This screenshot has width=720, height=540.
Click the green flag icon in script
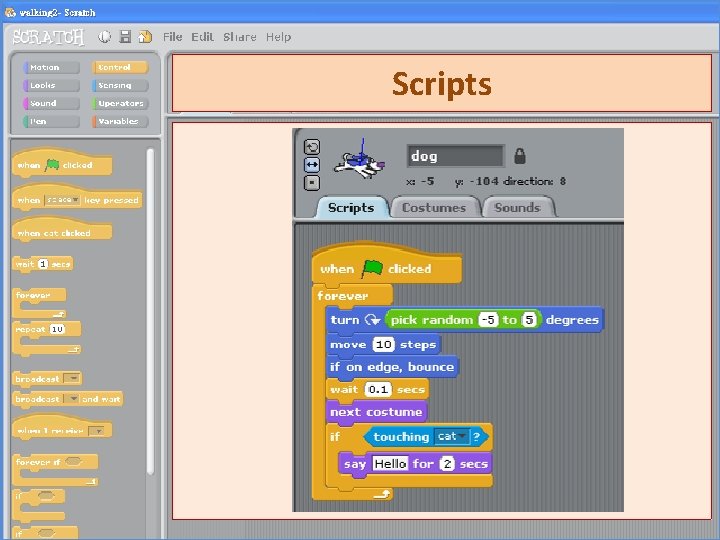[372, 268]
